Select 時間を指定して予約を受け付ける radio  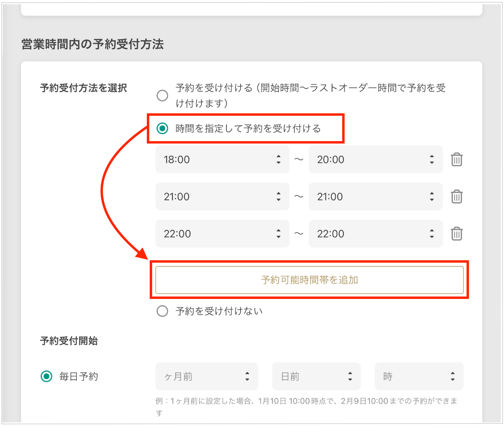pos(162,128)
